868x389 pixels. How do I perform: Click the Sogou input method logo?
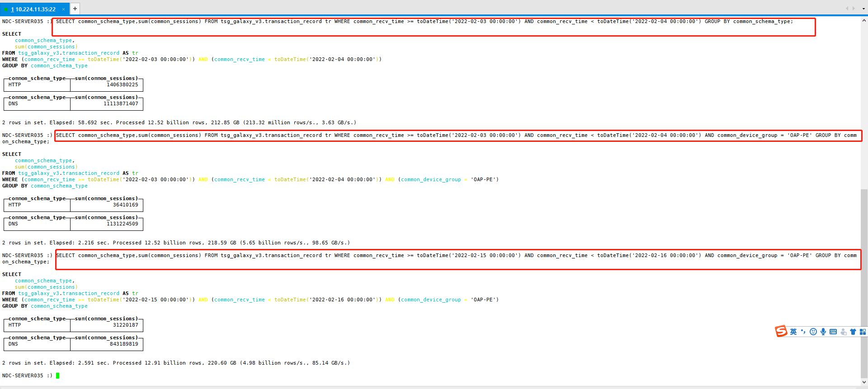[781, 332]
